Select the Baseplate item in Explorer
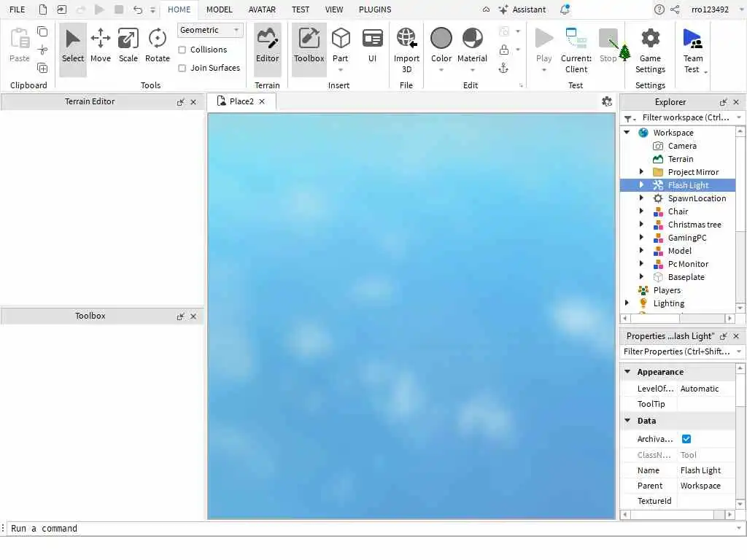The width and height of the screenshot is (747, 560). [686, 276]
